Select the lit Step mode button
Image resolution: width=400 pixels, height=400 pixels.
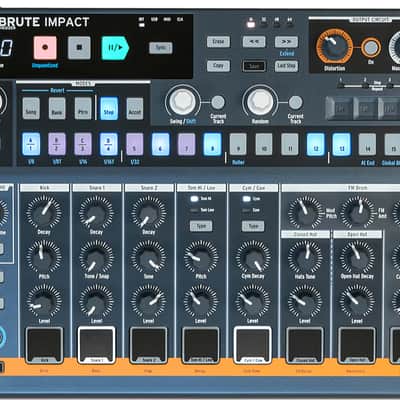(109, 108)
